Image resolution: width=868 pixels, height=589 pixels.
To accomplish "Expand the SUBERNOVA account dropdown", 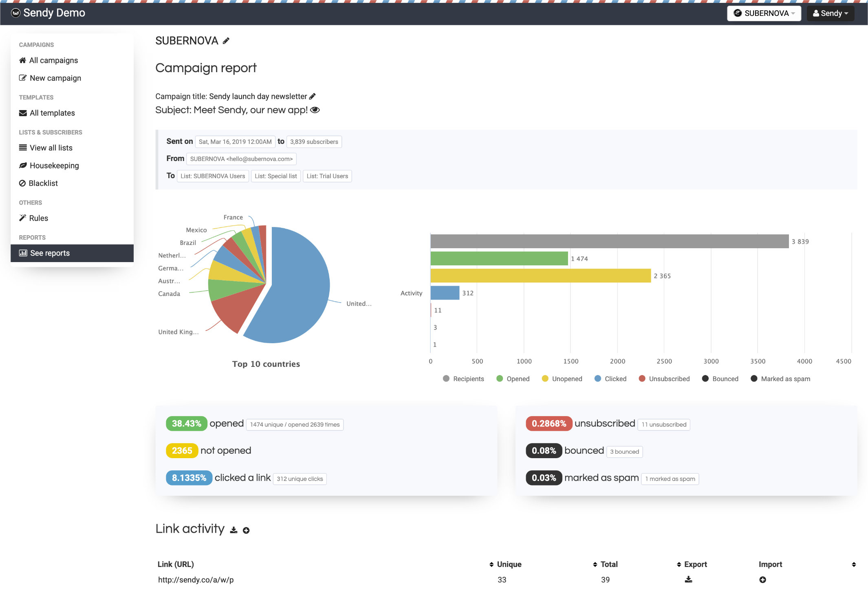I will click(764, 13).
